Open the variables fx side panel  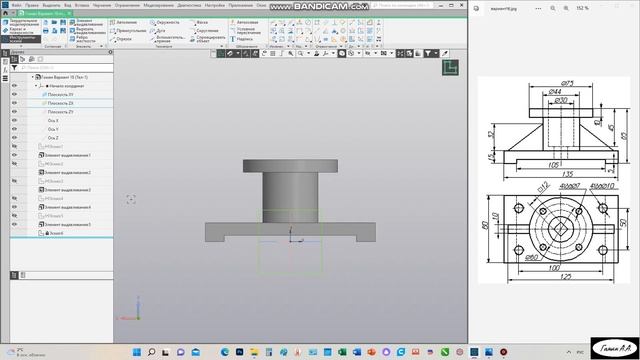[5, 70]
